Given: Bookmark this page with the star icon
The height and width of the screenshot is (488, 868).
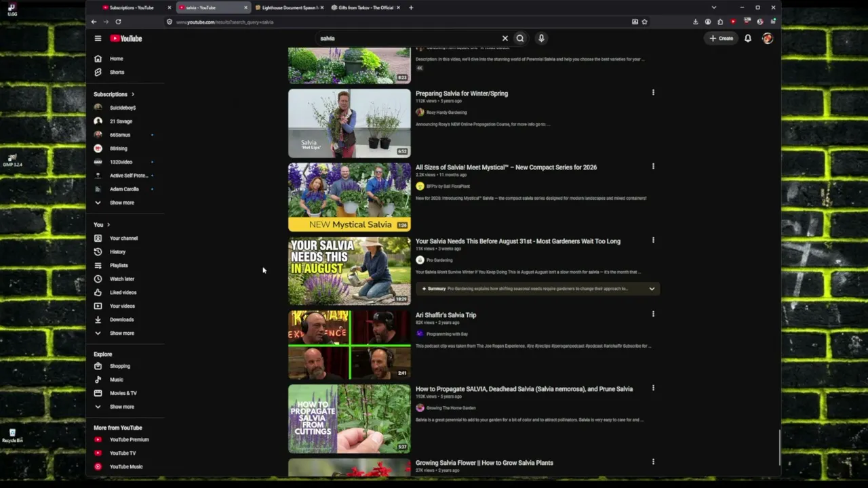Looking at the screenshot, I should tap(644, 22).
